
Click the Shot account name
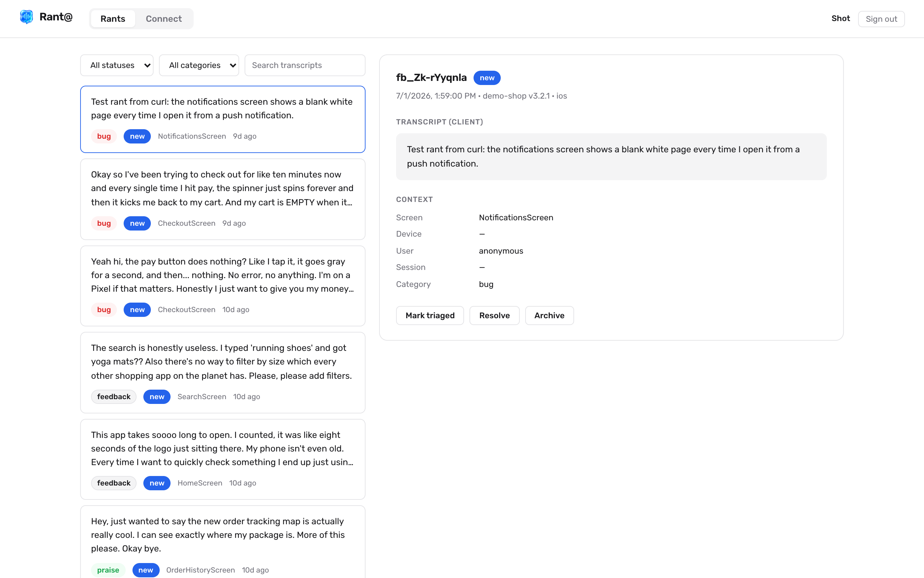click(x=840, y=18)
